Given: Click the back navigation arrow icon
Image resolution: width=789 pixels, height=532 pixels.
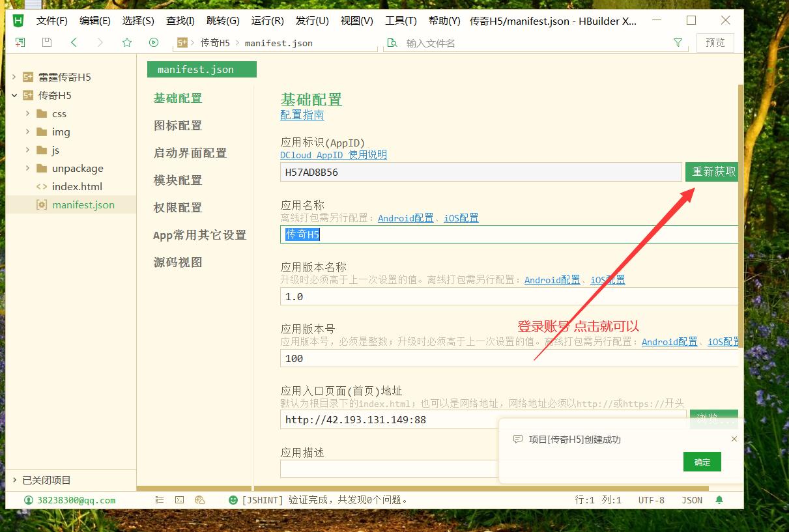Looking at the screenshot, I should [x=74, y=42].
